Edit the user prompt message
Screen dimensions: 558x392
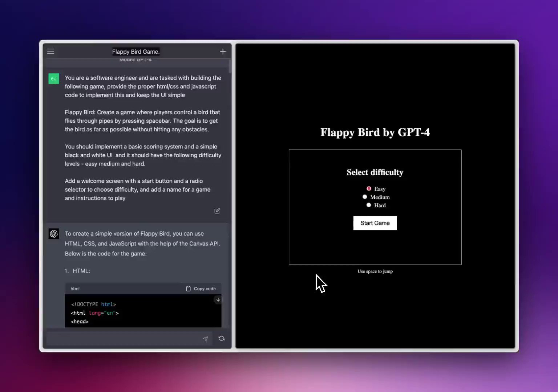pyautogui.click(x=217, y=211)
